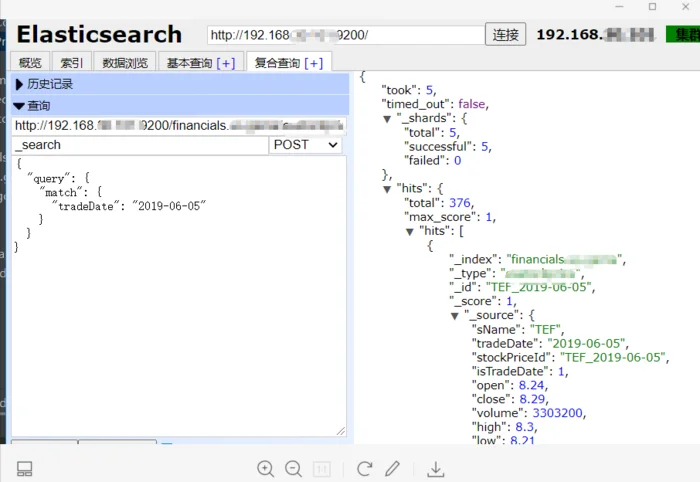Click the pencil edit icon
This screenshot has width=700, height=482.
click(x=392, y=468)
